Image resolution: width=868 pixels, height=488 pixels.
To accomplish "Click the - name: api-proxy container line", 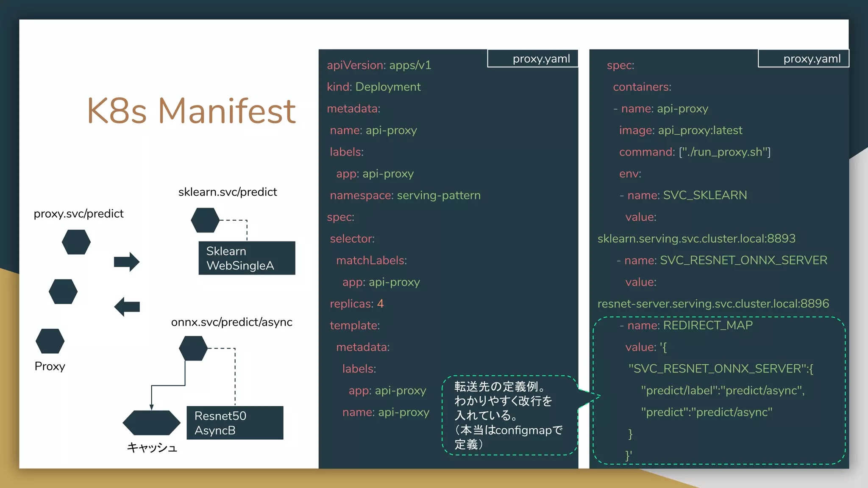I will [661, 109].
